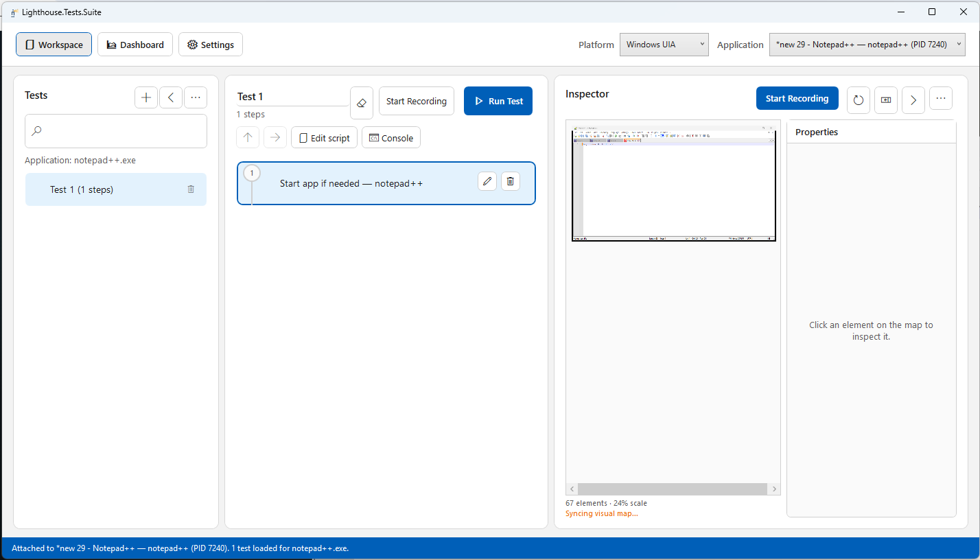Edit the Start app step with pencil icon
980x560 pixels.
[x=487, y=181]
